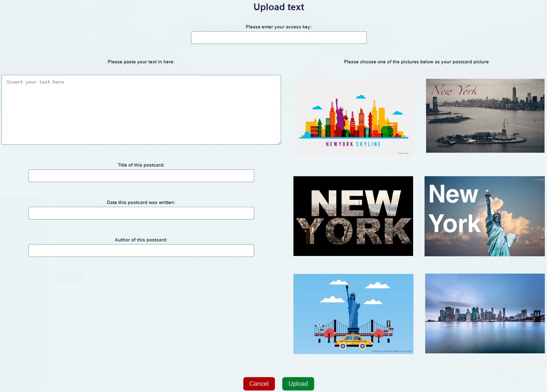Click the postcard title input field
Screen dimensions: 547x392
[141, 176]
